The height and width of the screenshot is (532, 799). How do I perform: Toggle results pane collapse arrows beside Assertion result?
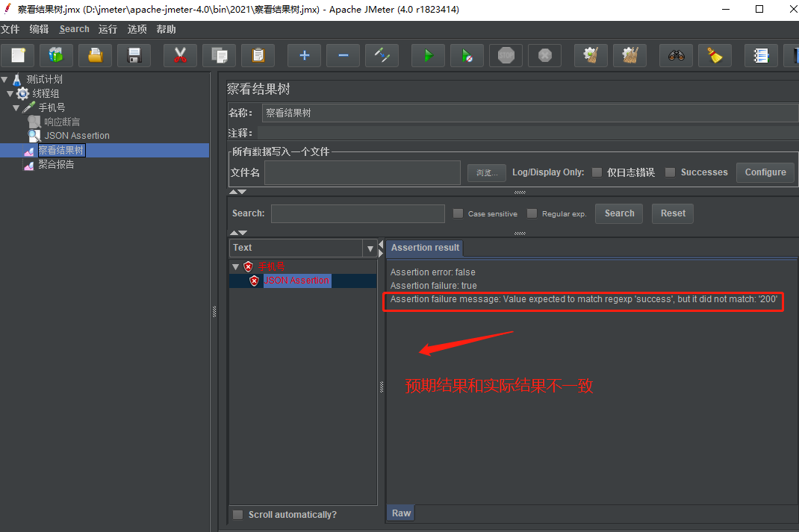(381, 249)
